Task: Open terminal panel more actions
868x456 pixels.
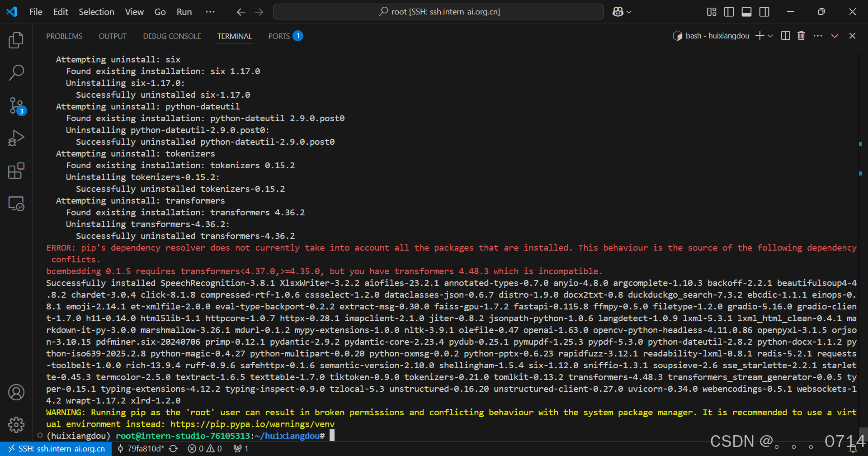Action: coord(818,36)
